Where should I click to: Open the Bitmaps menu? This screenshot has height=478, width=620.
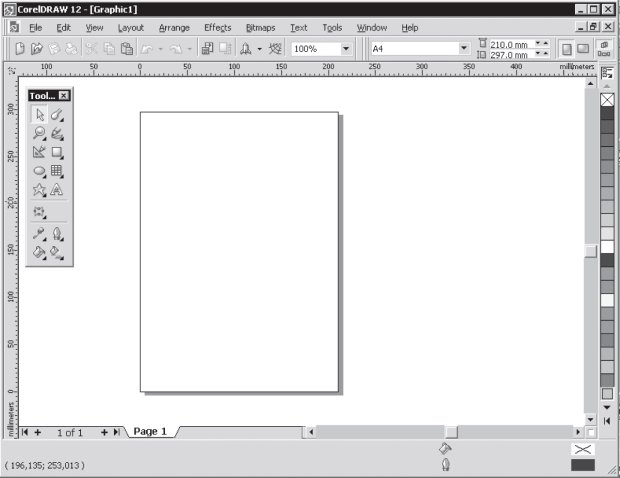260,28
